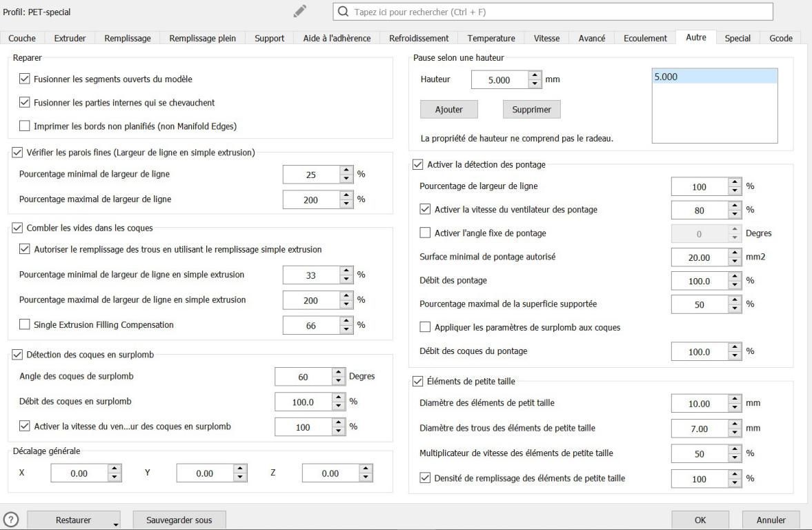The image size is (812, 530).
Task: Open the Restaurer button dropdown arrow
Action: coord(115,524)
